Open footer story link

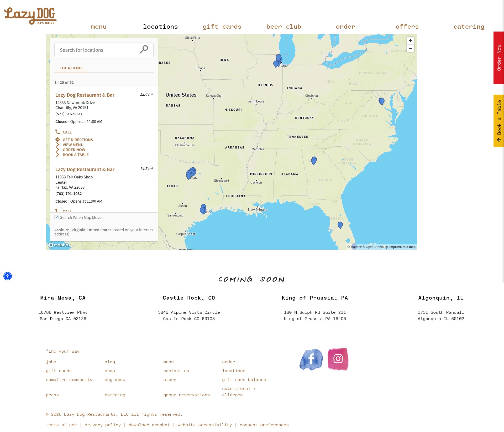[x=170, y=380]
